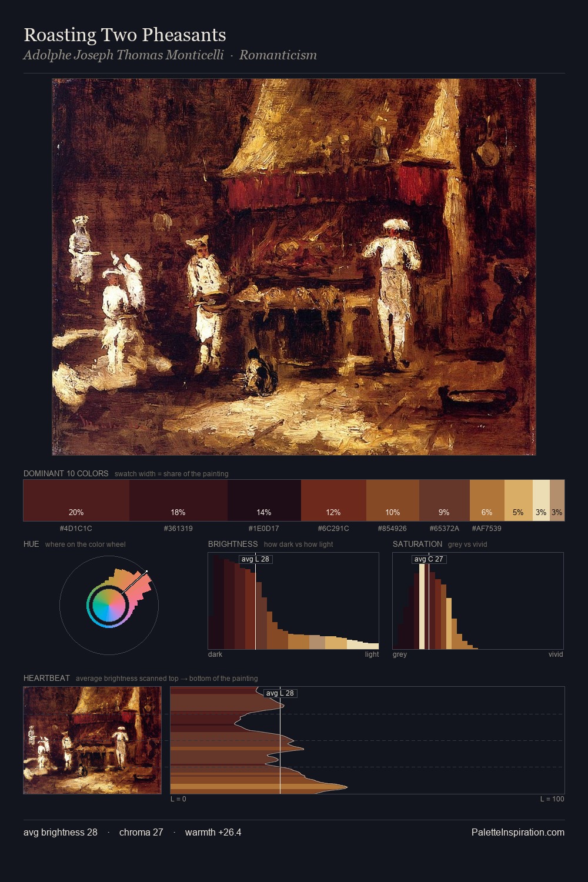Click the 'L = 0' heartbeat axis label
The image size is (588, 882).
point(178,799)
